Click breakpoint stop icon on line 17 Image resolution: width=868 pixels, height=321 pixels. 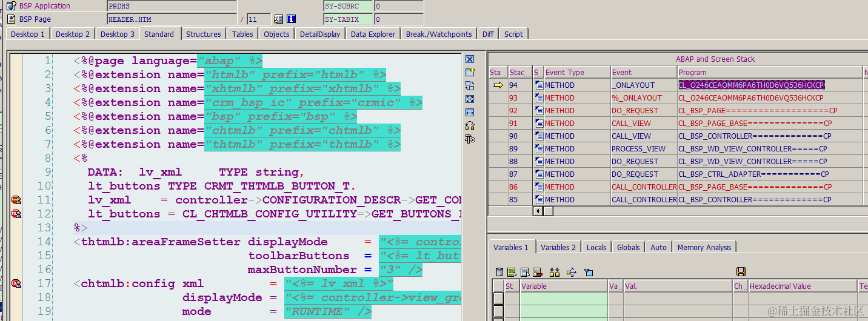[x=16, y=283]
